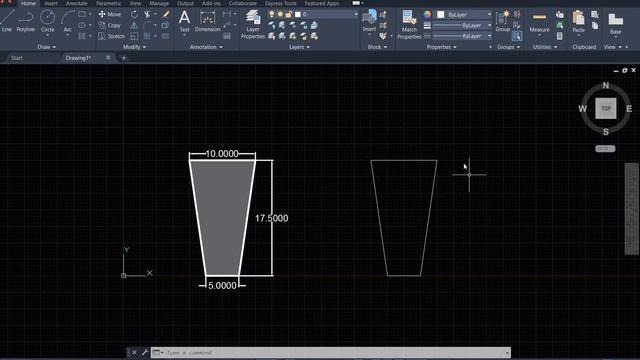Open the Start file tab
Viewport: 640px width, 360px height.
pos(17,58)
